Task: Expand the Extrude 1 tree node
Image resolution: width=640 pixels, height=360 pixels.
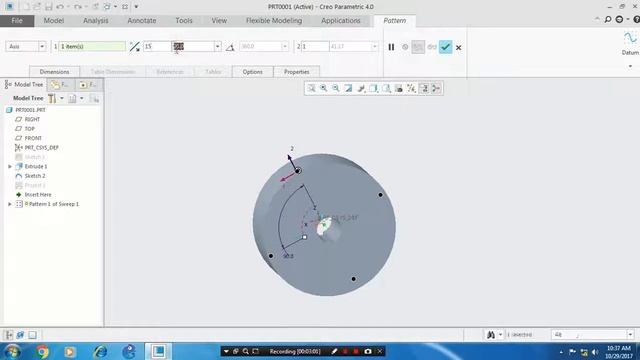Action: coord(10,167)
